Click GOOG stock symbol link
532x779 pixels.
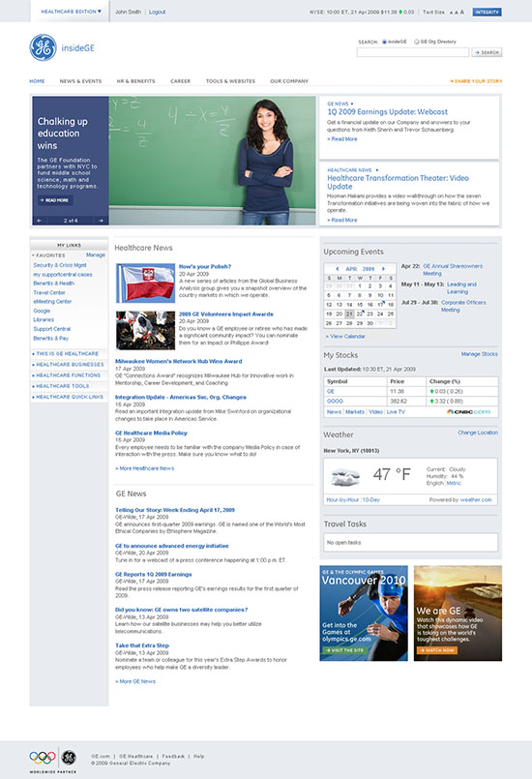(335, 401)
